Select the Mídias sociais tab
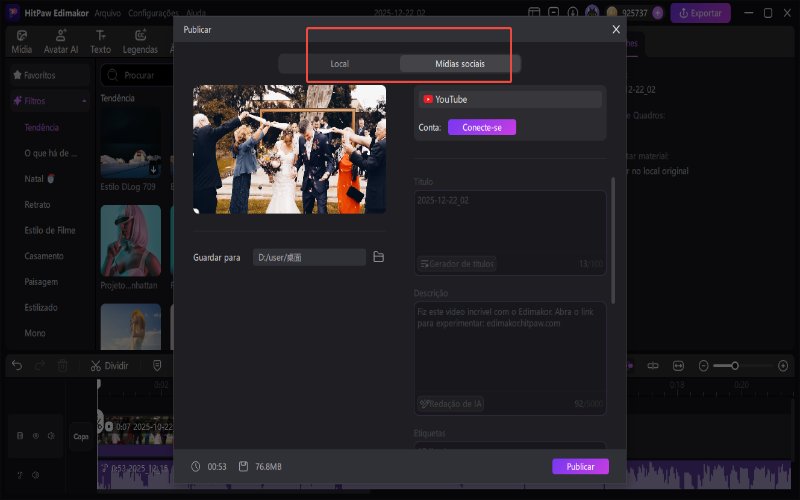800x500 pixels. tap(460, 64)
